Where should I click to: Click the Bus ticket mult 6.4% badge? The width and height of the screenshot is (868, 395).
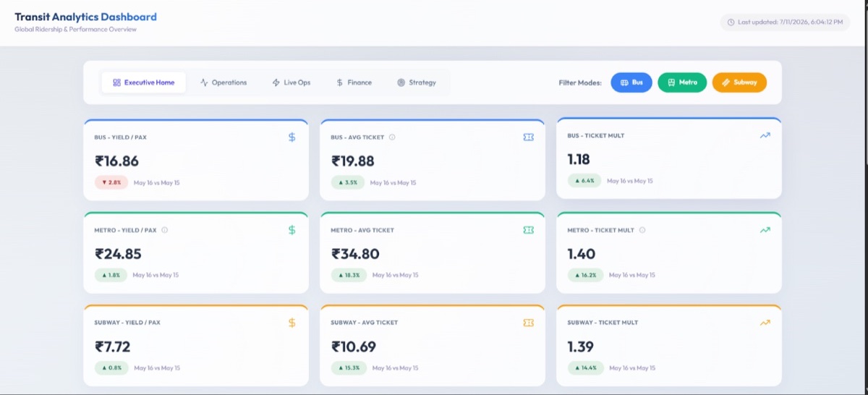tap(584, 181)
